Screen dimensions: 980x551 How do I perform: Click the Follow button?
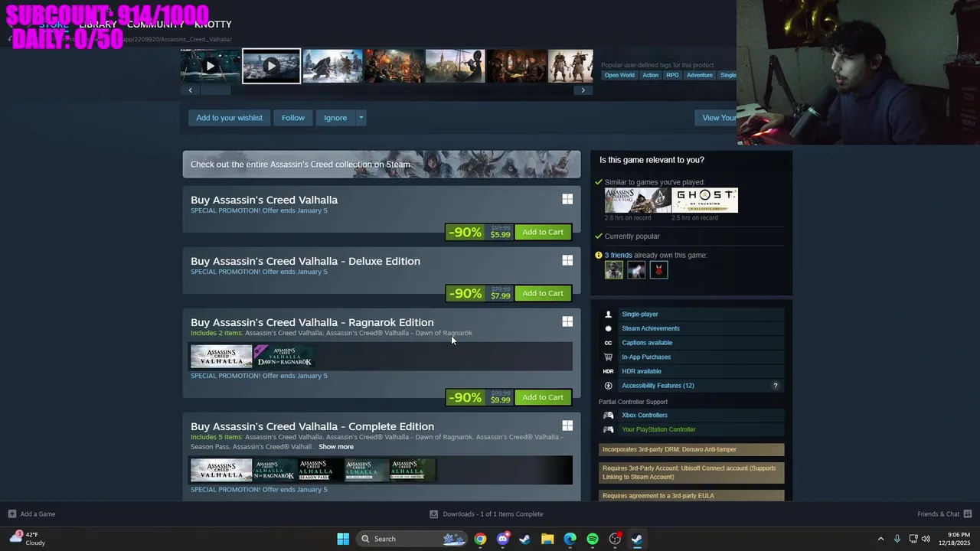click(292, 118)
